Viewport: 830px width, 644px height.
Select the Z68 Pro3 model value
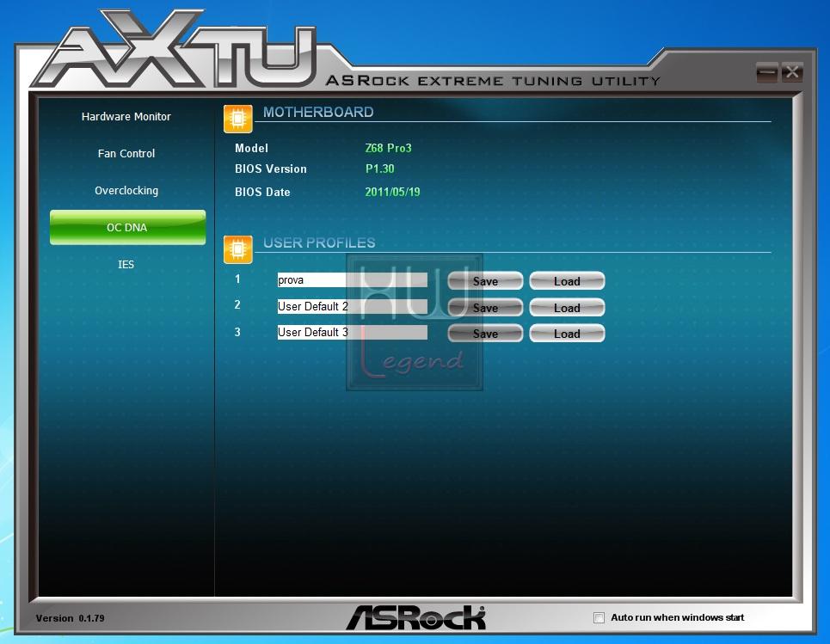[388, 148]
